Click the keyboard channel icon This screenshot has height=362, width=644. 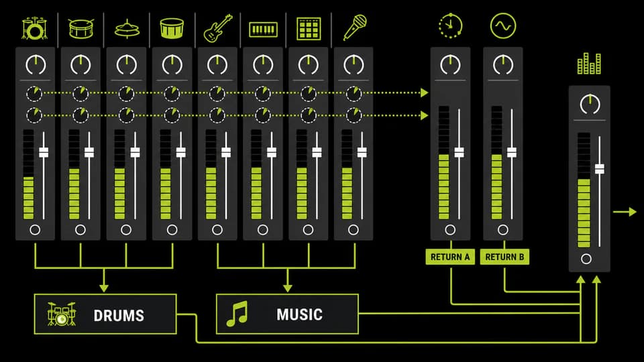coord(263,29)
